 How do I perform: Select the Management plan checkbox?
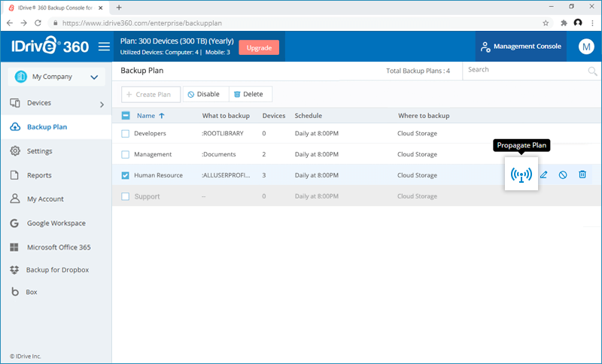click(x=126, y=154)
